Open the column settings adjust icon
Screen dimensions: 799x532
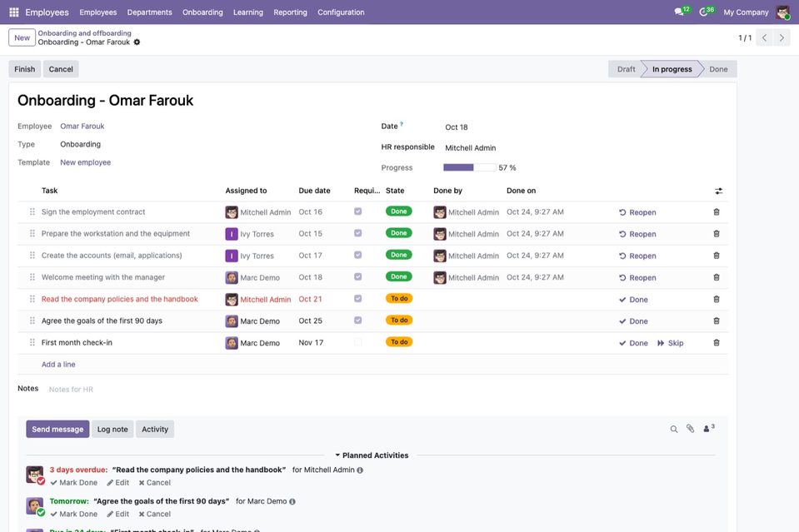[718, 191]
